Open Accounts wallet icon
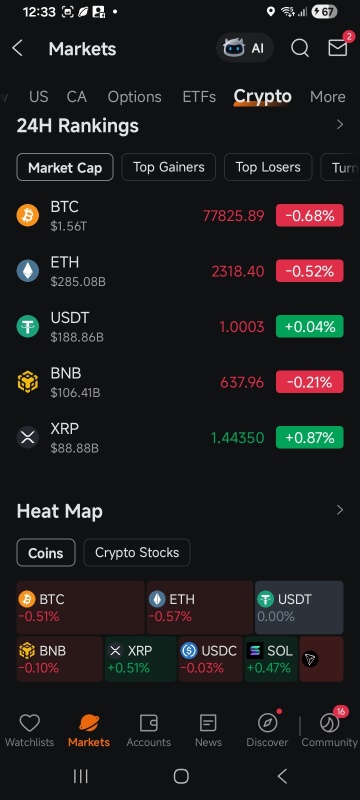 click(148, 723)
